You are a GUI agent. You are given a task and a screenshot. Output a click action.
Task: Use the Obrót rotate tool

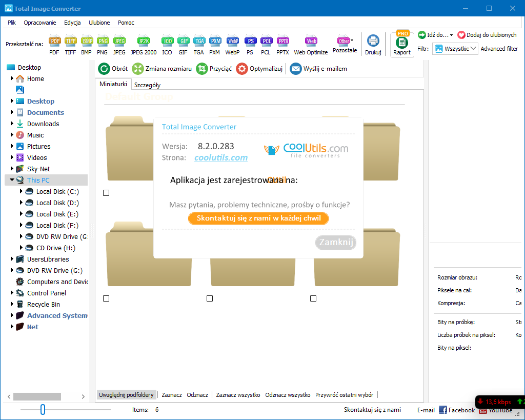click(113, 69)
